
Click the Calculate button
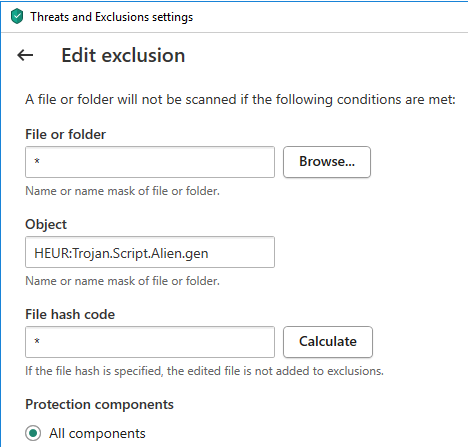click(x=328, y=342)
